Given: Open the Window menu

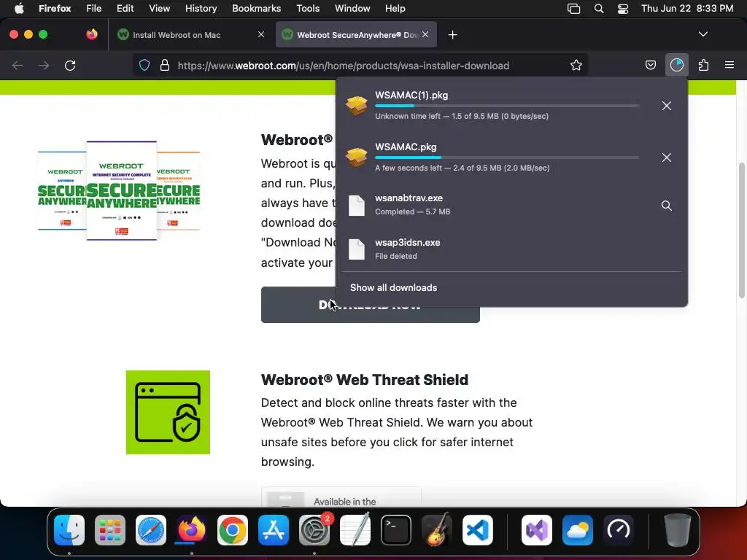Looking at the screenshot, I should (352, 8).
